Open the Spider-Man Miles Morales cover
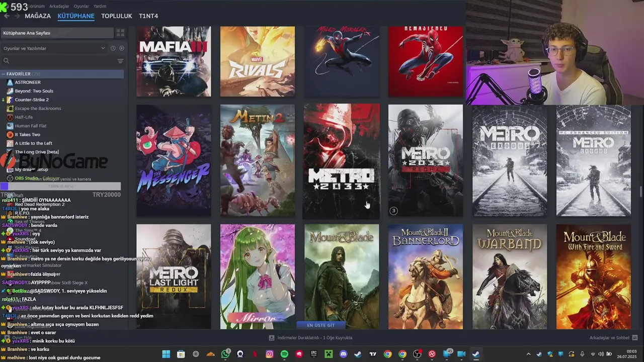This screenshot has height=362, width=644. pos(342,61)
